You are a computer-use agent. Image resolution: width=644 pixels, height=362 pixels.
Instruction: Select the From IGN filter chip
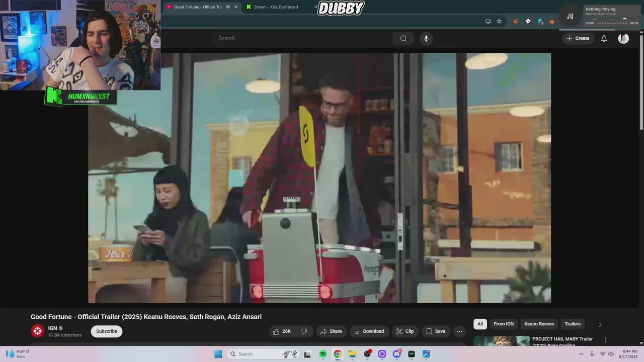click(504, 324)
